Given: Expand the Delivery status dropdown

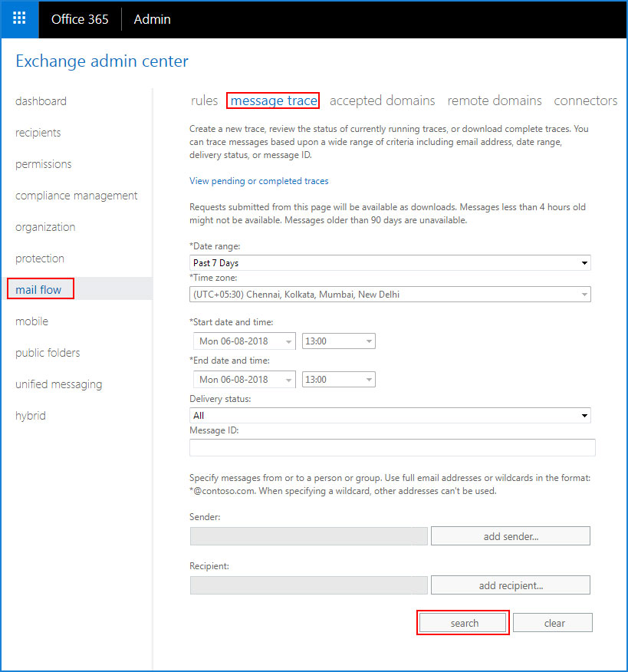Looking at the screenshot, I should [390, 415].
